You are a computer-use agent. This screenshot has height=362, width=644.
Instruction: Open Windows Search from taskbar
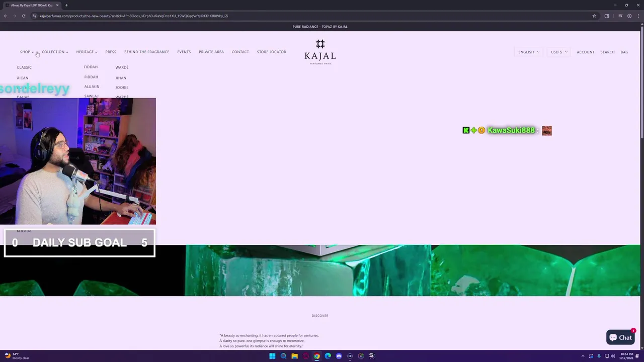[x=283, y=356]
